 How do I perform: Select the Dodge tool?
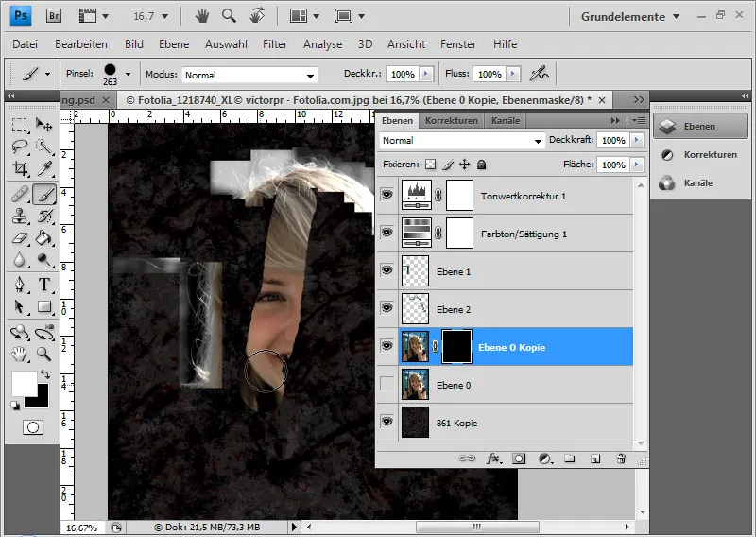44,260
